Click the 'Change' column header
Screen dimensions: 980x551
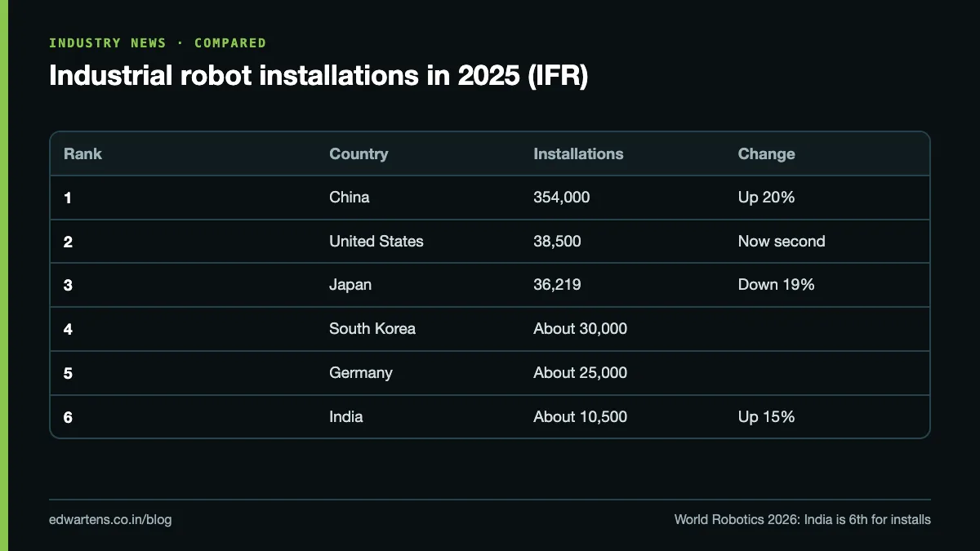pyautogui.click(x=766, y=153)
